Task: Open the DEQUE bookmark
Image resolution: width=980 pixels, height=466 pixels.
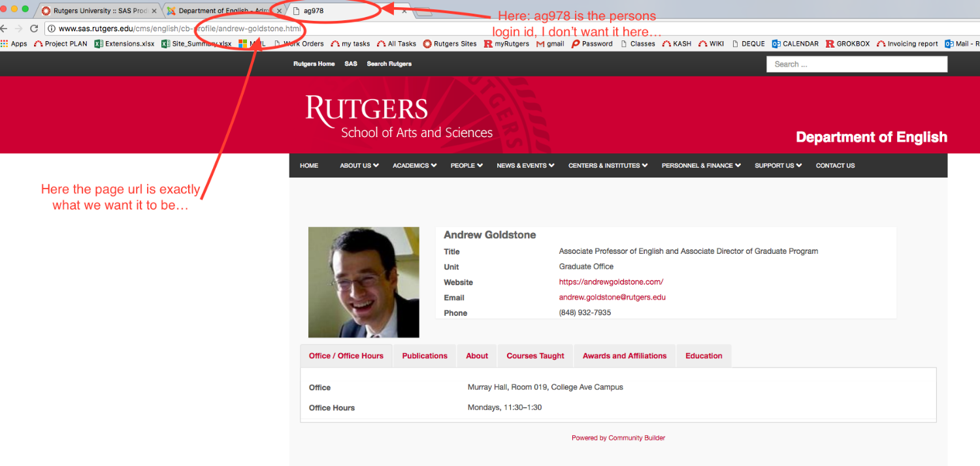Action: [x=748, y=44]
